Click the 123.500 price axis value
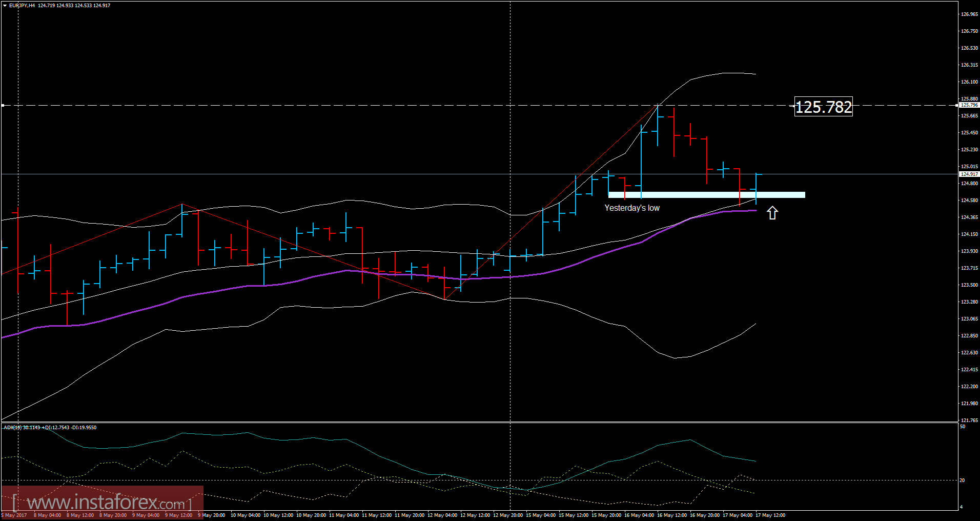The height and width of the screenshot is (521, 980). pyautogui.click(x=969, y=285)
